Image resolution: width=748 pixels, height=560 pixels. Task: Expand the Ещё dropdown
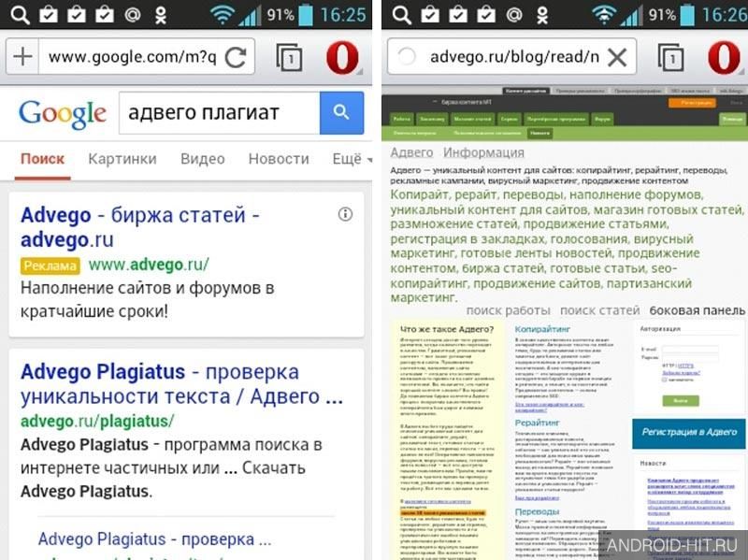click(352, 159)
